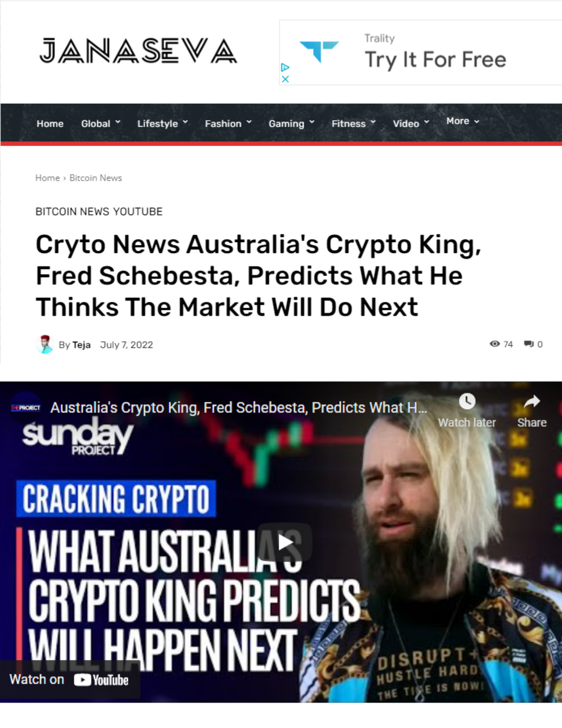Open the Sunday Project channel avatar

pos(26,407)
